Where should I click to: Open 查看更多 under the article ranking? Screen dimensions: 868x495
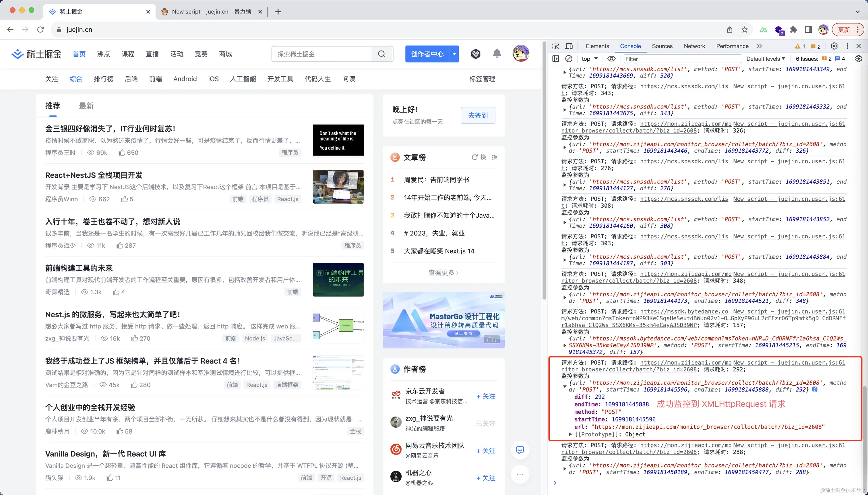[443, 272]
